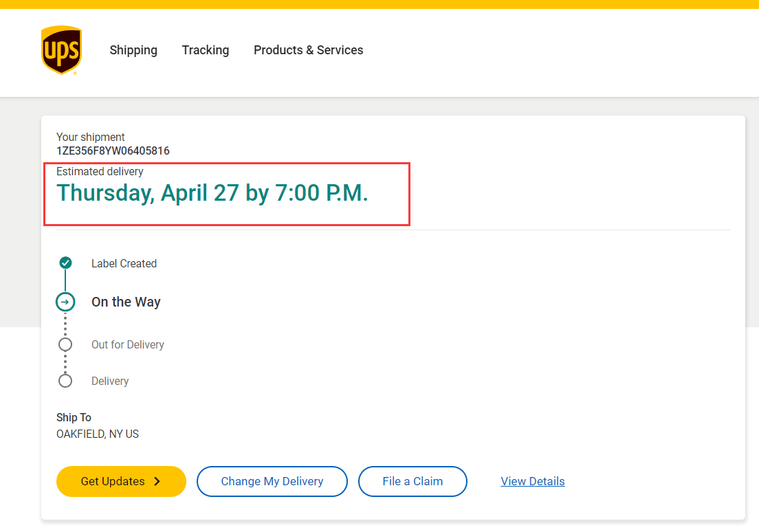
Task: Click the On the Way status text
Action: point(126,302)
